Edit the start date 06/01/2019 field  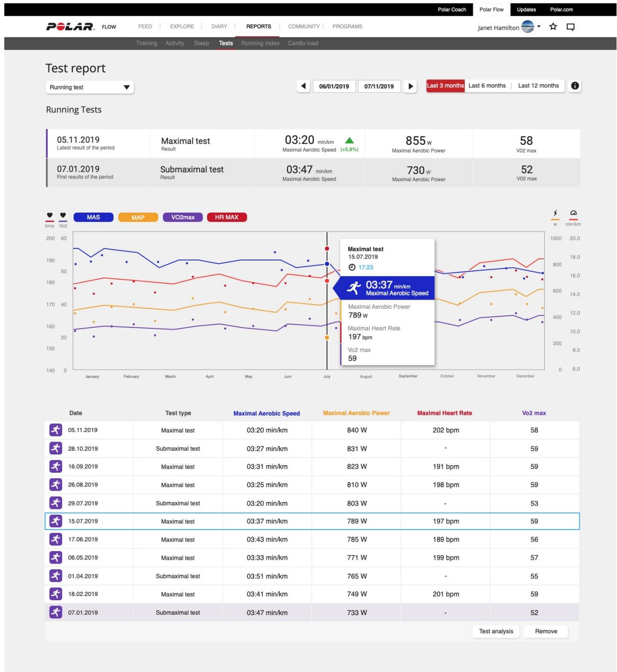point(334,87)
